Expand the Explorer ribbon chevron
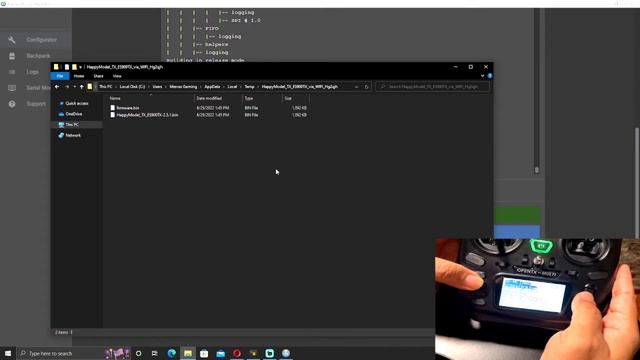The image size is (640, 360). [482, 76]
